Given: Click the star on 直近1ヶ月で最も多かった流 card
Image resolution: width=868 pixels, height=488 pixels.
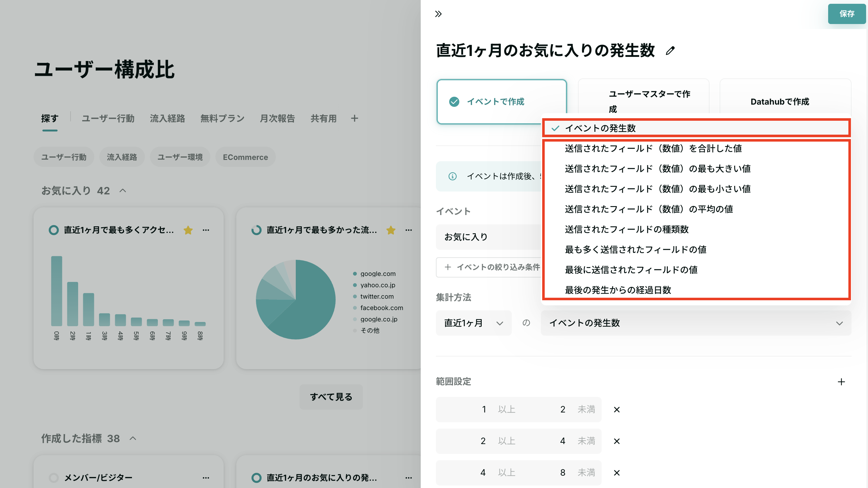Looking at the screenshot, I should tap(391, 230).
